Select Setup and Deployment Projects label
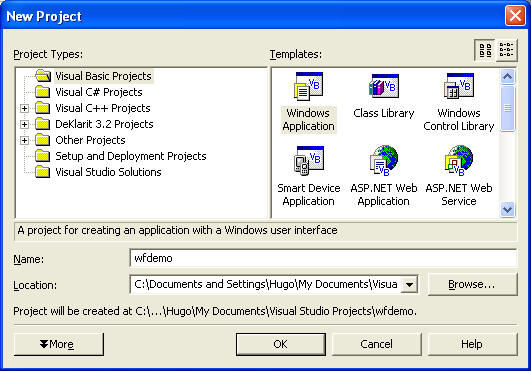The width and height of the screenshot is (531, 371). pyautogui.click(x=131, y=156)
